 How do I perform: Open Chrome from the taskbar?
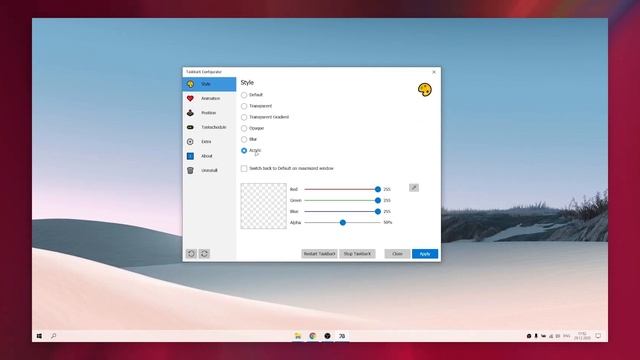313,336
